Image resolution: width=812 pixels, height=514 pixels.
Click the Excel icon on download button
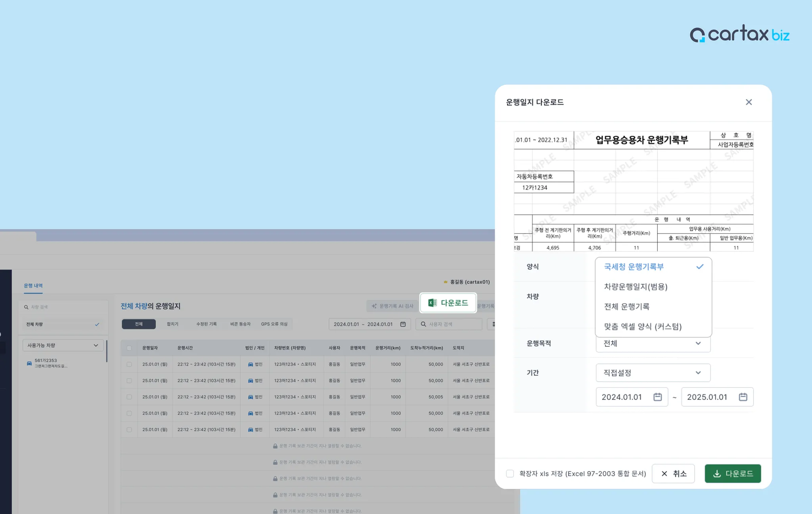pos(432,303)
